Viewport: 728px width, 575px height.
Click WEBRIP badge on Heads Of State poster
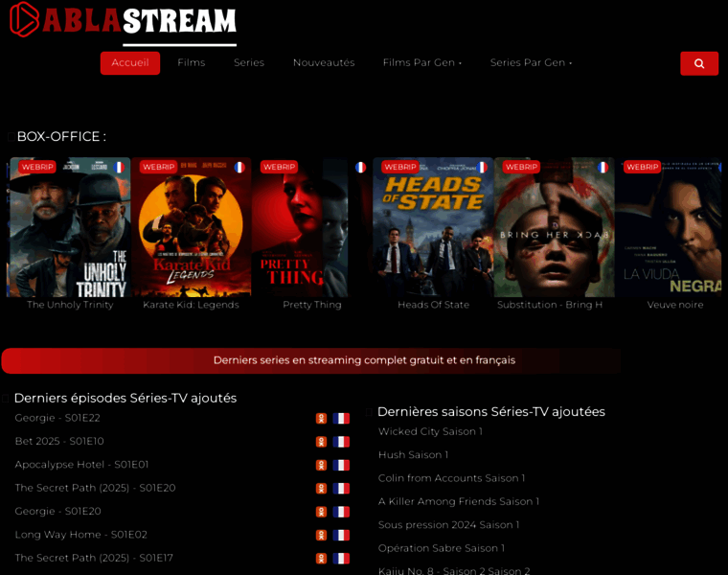[x=400, y=167]
